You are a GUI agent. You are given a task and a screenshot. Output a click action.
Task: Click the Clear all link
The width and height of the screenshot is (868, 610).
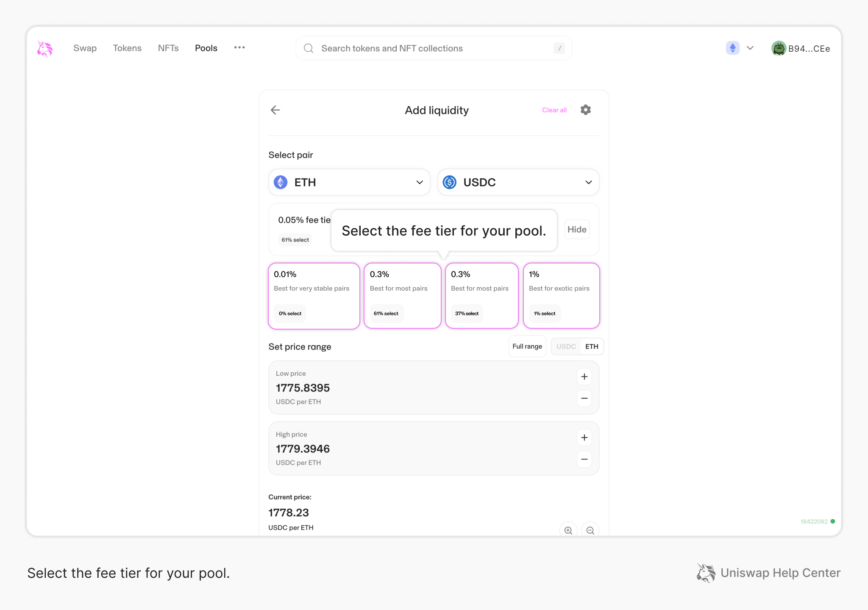pyautogui.click(x=554, y=110)
